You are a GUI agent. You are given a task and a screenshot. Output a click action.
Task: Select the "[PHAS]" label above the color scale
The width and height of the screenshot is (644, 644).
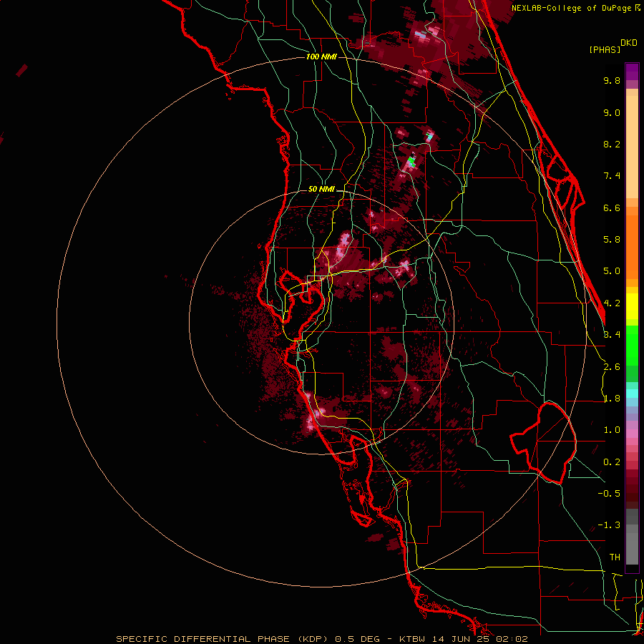[x=605, y=49]
